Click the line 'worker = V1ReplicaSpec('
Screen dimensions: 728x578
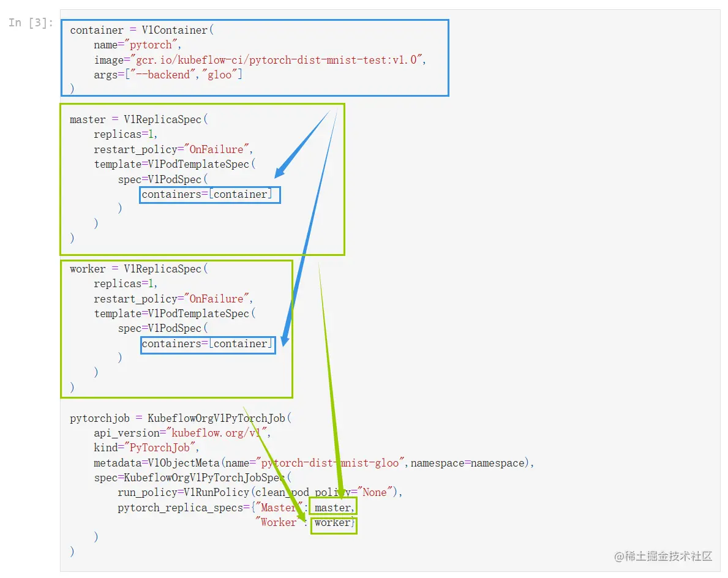(x=139, y=269)
